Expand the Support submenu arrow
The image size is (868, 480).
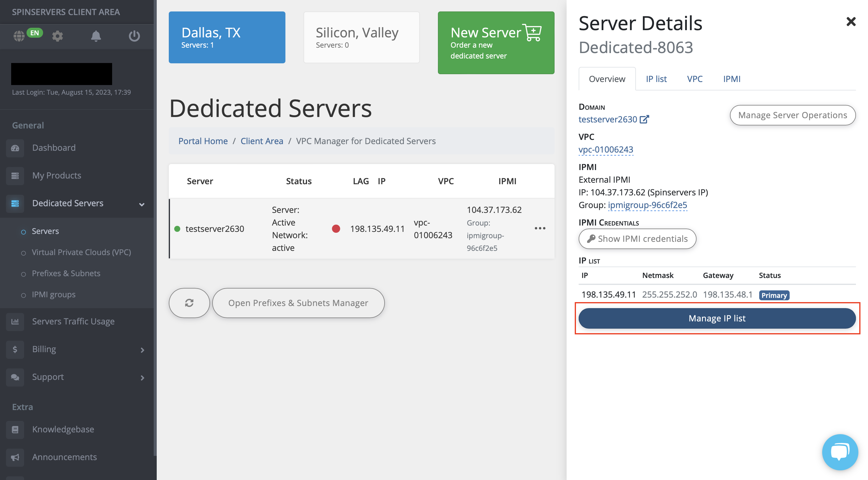click(142, 377)
